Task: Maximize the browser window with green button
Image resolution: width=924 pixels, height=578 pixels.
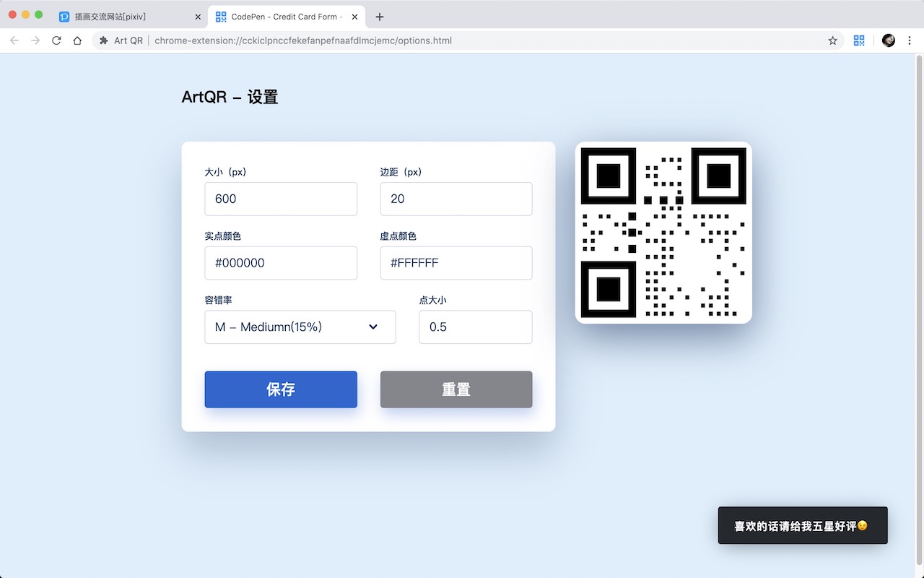Action: 39,14
